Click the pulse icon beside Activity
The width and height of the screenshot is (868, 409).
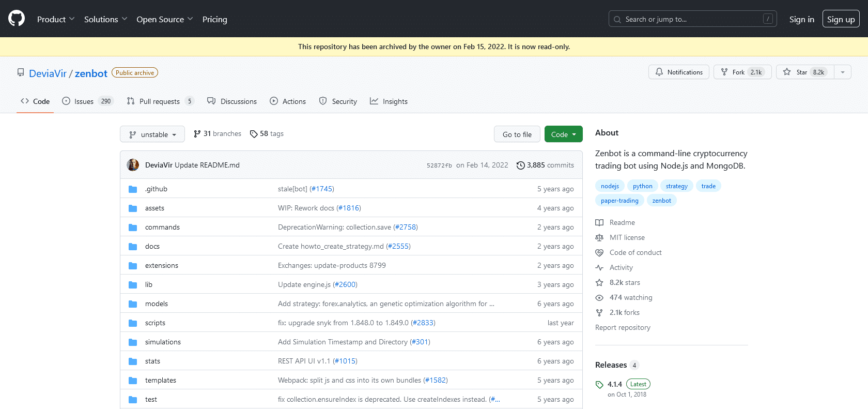point(599,268)
